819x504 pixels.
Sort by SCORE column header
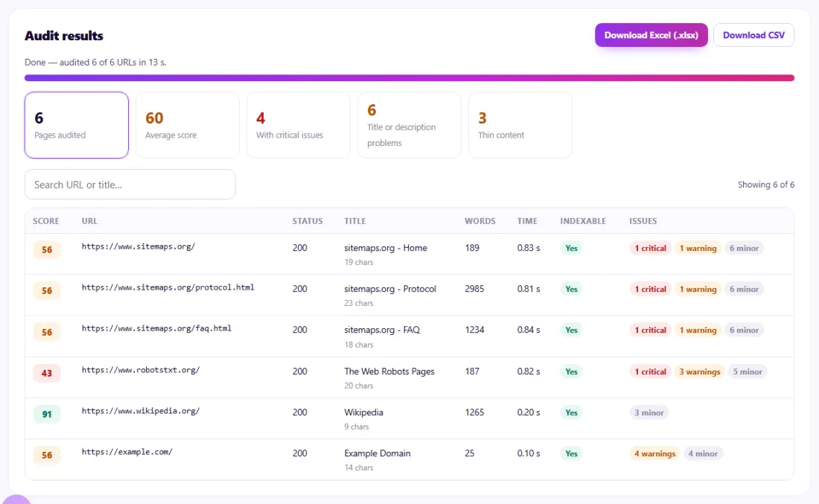pos(46,221)
